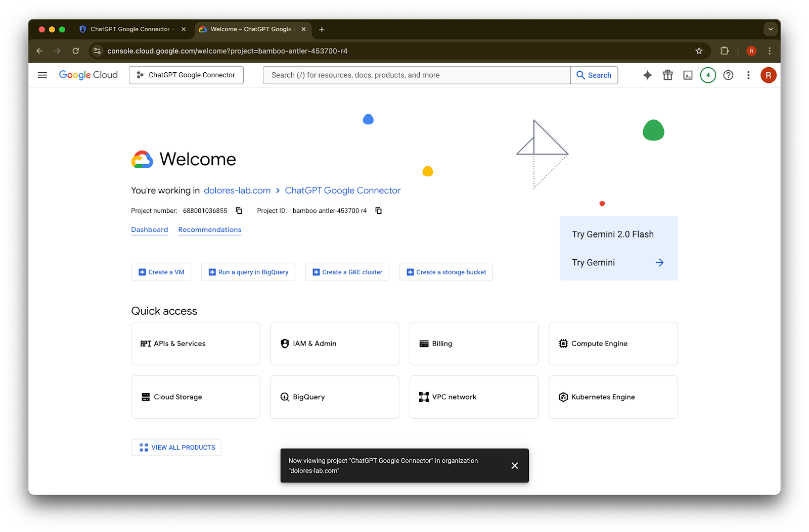
Task: Click the Create a VM button
Action: [x=161, y=272]
